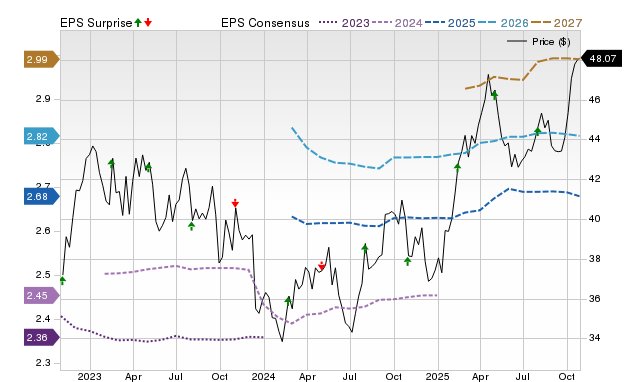Click the 2.3 label on the EPS axis
Viewport: 640px width, 382px height.
43,363
